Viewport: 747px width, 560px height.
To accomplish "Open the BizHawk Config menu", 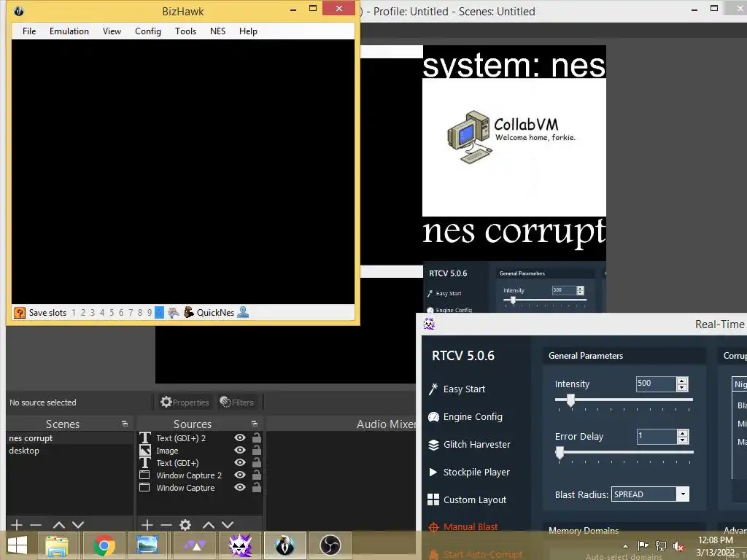I will pyautogui.click(x=147, y=31).
